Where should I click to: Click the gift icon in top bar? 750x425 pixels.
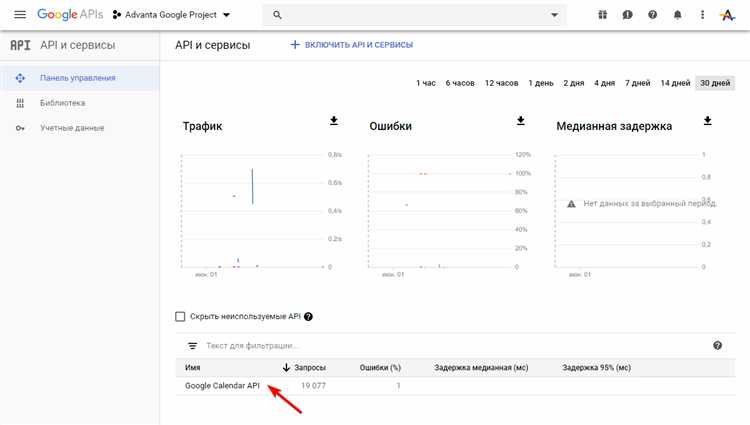(x=602, y=16)
